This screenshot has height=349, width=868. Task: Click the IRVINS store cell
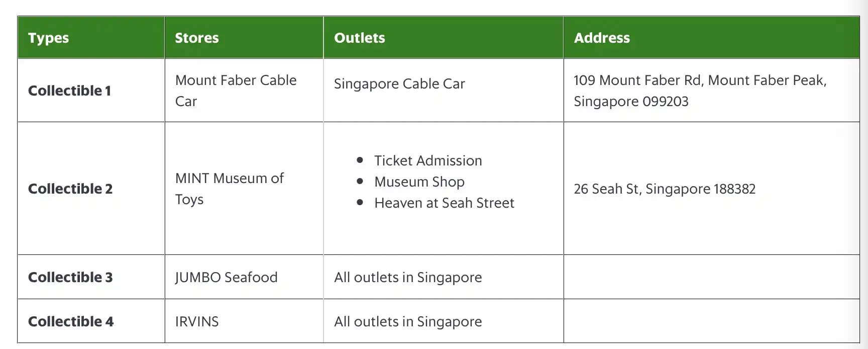click(x=197, y=321)
